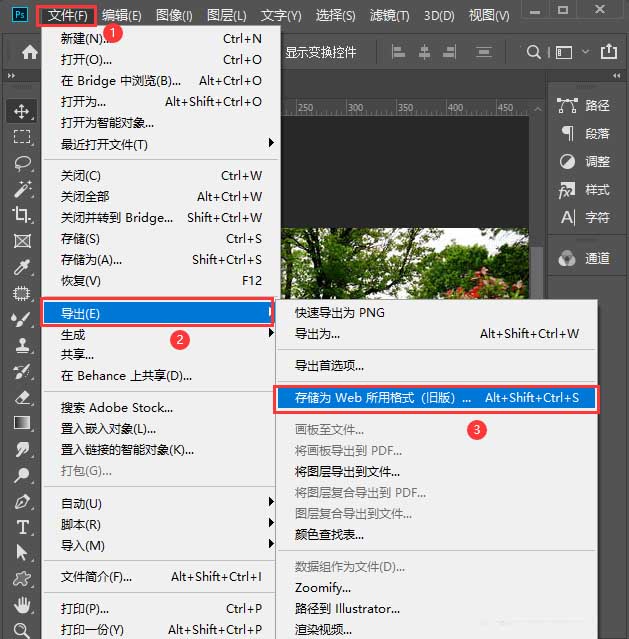Click the align left edges icon
629x639 pixels.
[398, 52]
